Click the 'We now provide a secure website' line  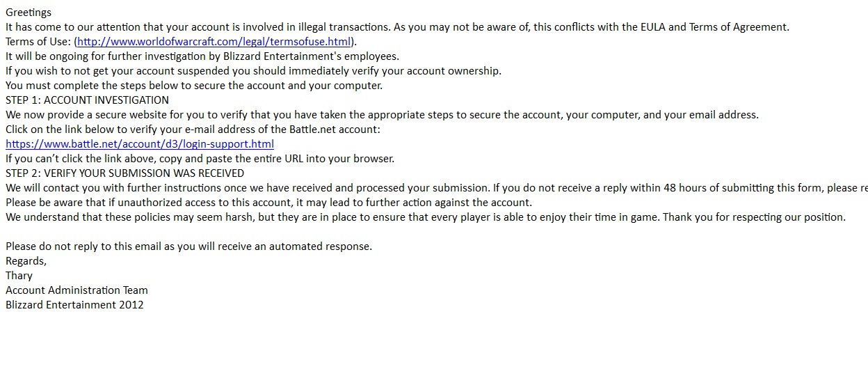pos(382,115)
